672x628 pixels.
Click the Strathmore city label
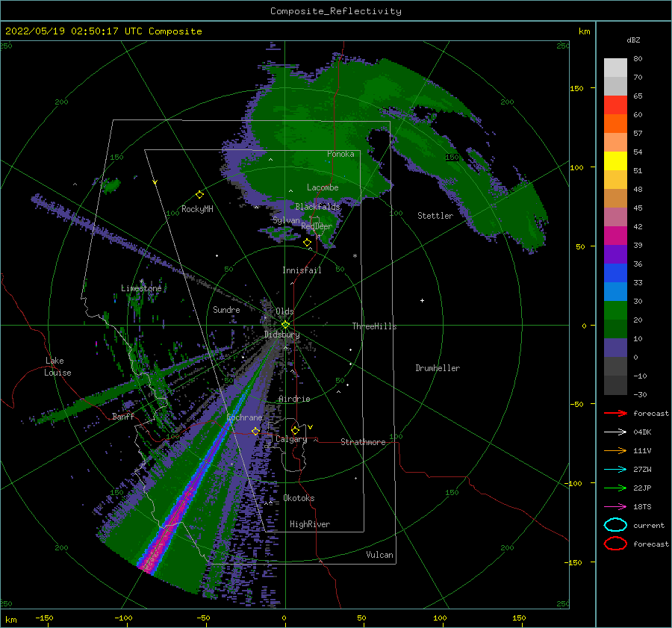click(x=363, y=442)
